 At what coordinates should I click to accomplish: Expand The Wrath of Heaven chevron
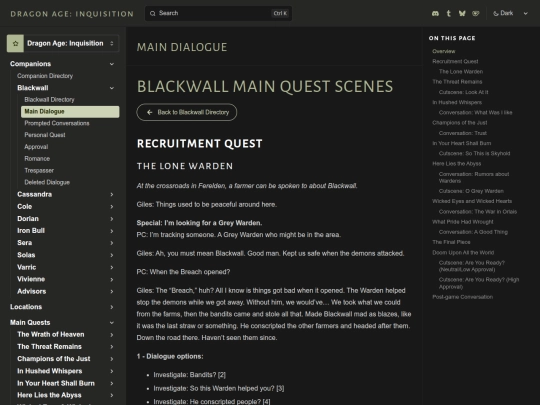click(x=112, y=335)
